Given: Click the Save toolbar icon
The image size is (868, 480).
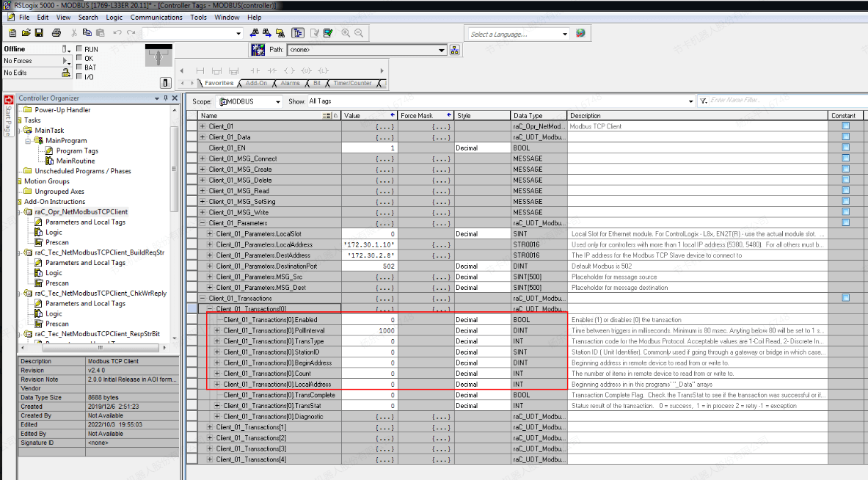Looking at the screenshot, I should point(40,33).
